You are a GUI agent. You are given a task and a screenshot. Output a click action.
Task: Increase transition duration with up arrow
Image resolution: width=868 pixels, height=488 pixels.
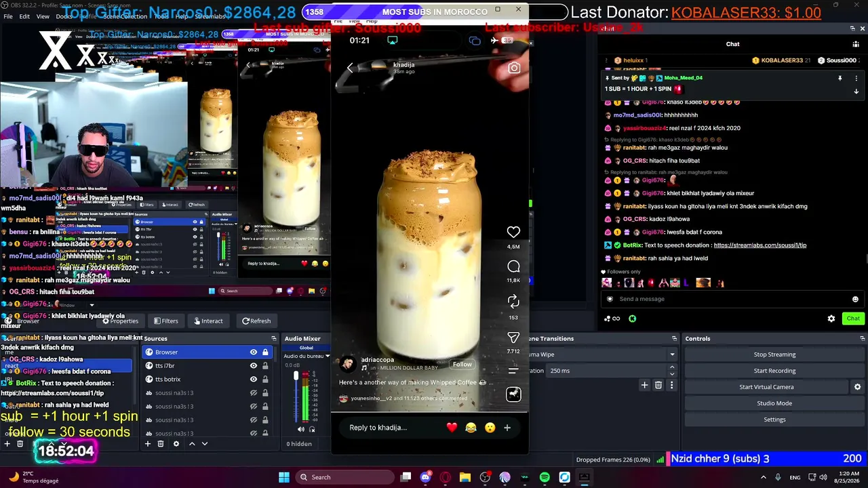672,368
